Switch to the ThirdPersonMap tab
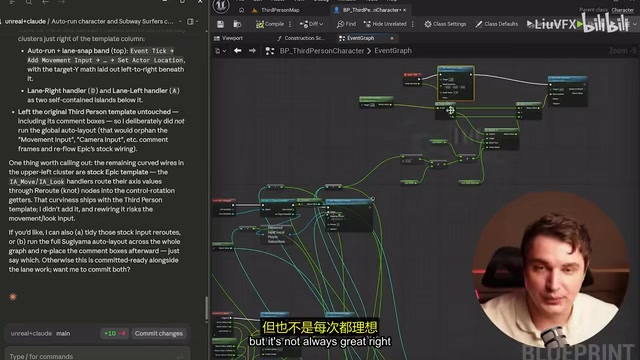This screenshot has width=640, height=360. coord(276,10)
